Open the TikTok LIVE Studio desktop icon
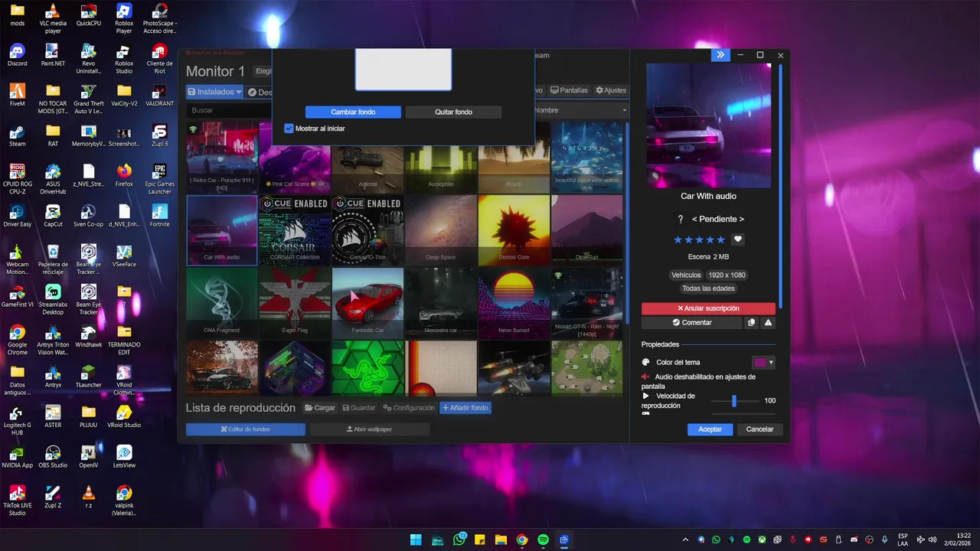This screenshot has height=551, width=980. click(17, 500)
